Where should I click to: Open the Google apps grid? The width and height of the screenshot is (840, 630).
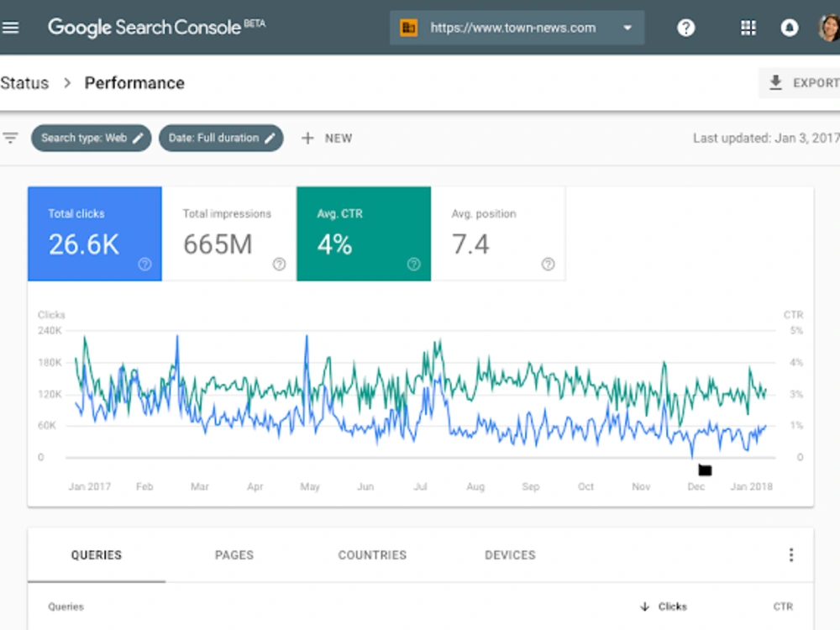[x=748, y=28]
